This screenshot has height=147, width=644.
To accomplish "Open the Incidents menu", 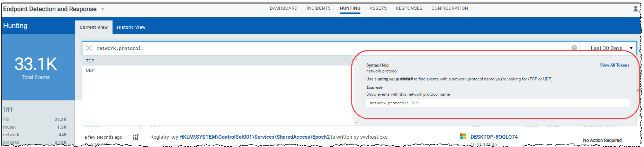I will point(319,8).
